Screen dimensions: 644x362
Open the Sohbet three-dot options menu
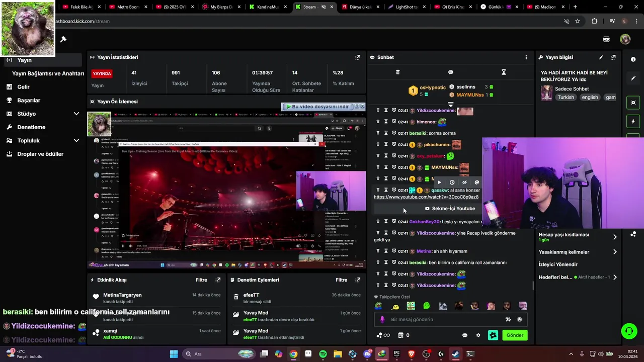[x=526, y=57]
